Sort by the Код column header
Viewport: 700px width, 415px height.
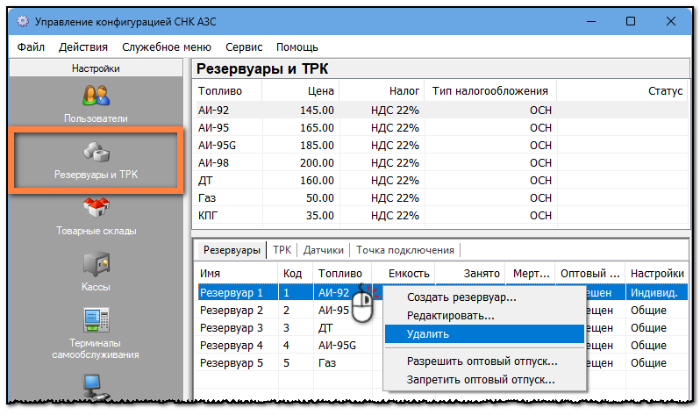pyautogui.click(x=296, y=273)
